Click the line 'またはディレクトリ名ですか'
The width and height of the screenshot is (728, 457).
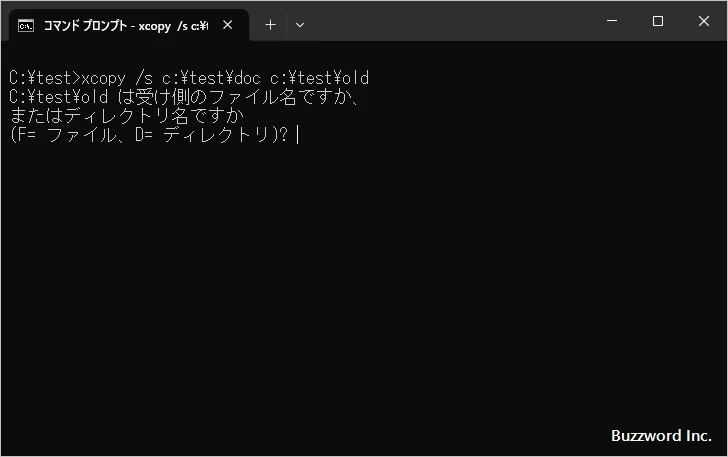126,116
